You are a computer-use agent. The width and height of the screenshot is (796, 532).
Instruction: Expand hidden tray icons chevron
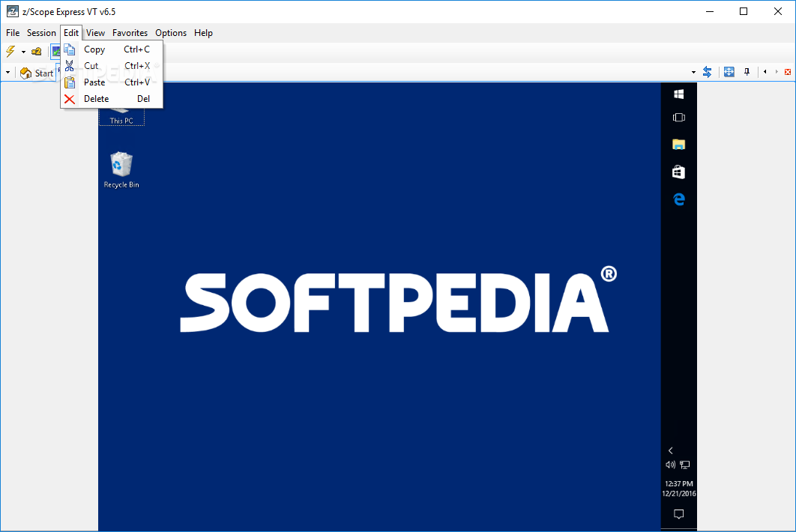(x=671, y=450)
